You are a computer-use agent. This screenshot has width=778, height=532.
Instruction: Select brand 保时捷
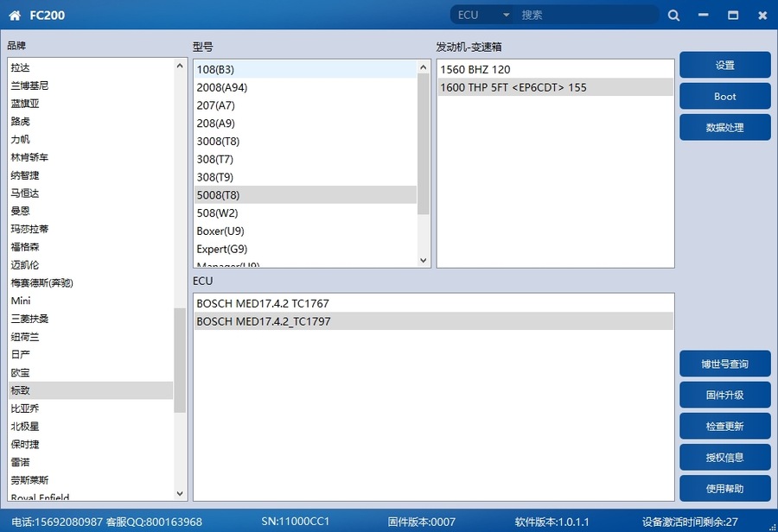pos(91,444)
